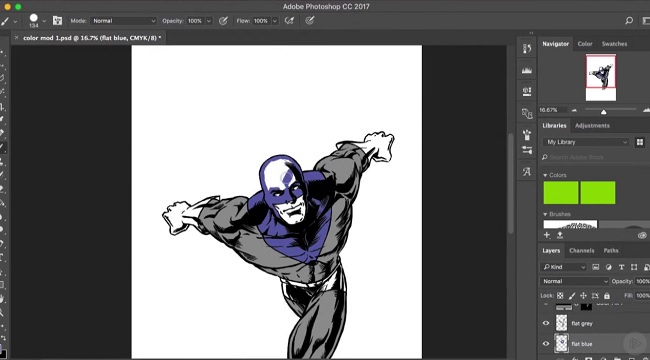Toggle lock position icon
Viewport: 650px width, 360px height.
[583, 296]
